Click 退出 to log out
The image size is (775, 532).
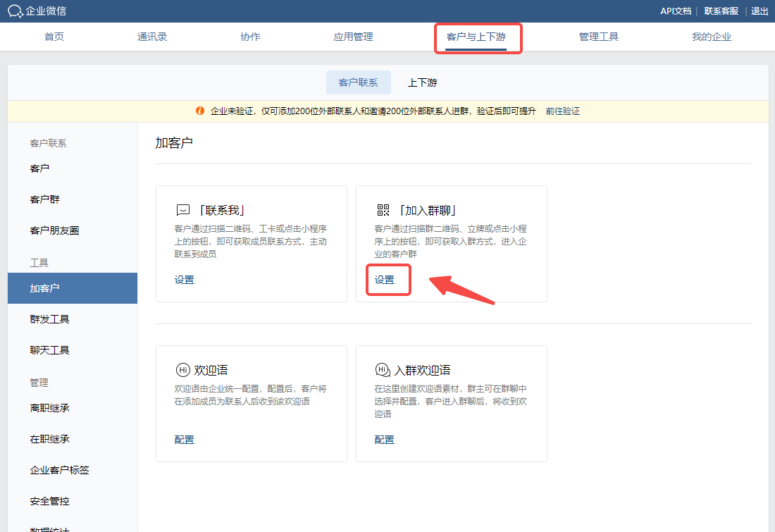759,11
